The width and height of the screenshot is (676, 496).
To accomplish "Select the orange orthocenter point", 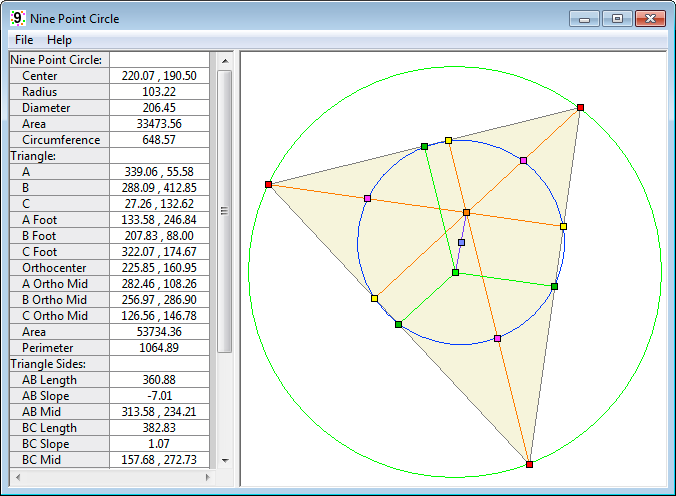I will pos(466,212).
